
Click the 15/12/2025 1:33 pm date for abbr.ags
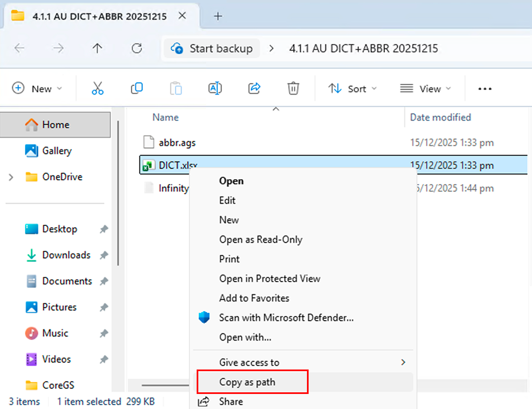[x=452, y=142]
